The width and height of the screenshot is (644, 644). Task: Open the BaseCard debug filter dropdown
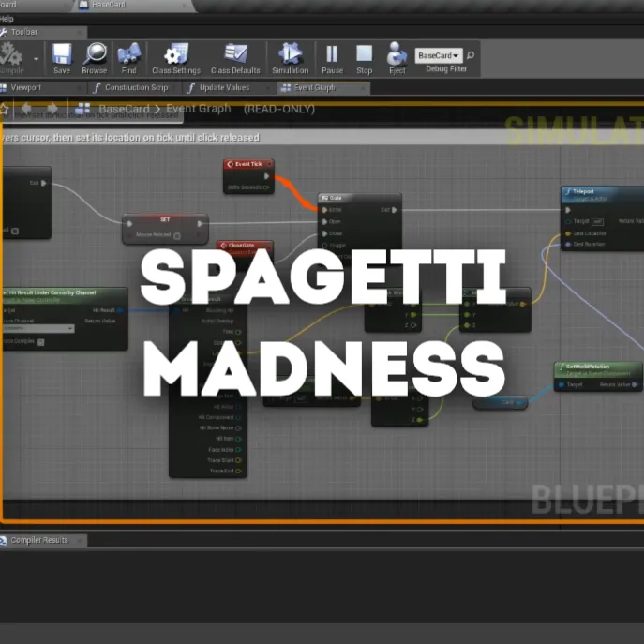[438, 55]
